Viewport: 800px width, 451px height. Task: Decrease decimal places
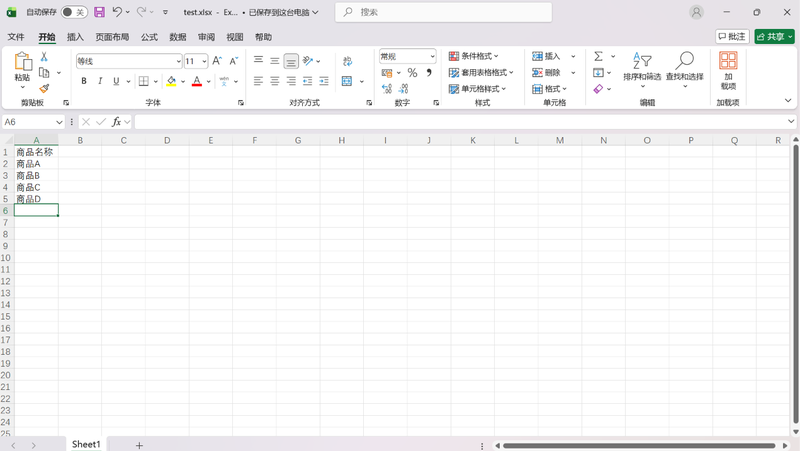[403, 89]
